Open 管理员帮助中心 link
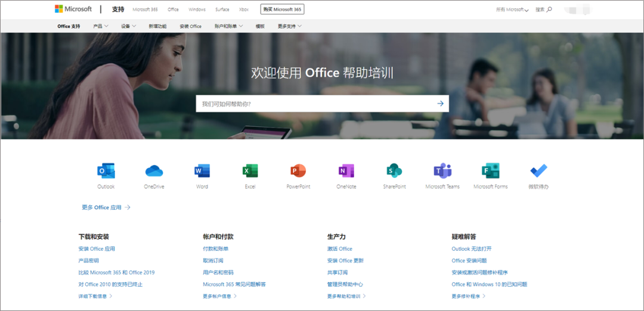This screenshot has height=311, width=644. 345,284
